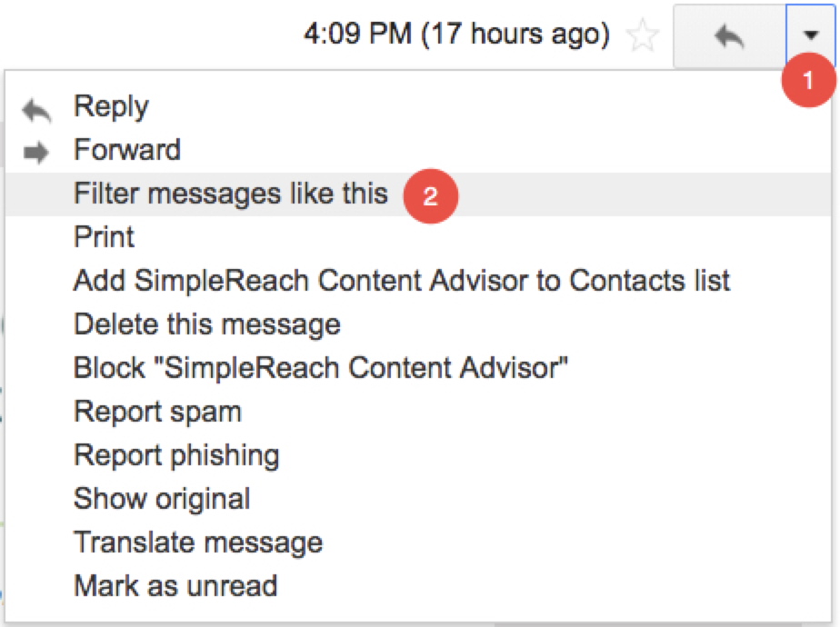Viewport: 840px width, 627px height.
Task: Open Show original option
Action: coord(162,498)
